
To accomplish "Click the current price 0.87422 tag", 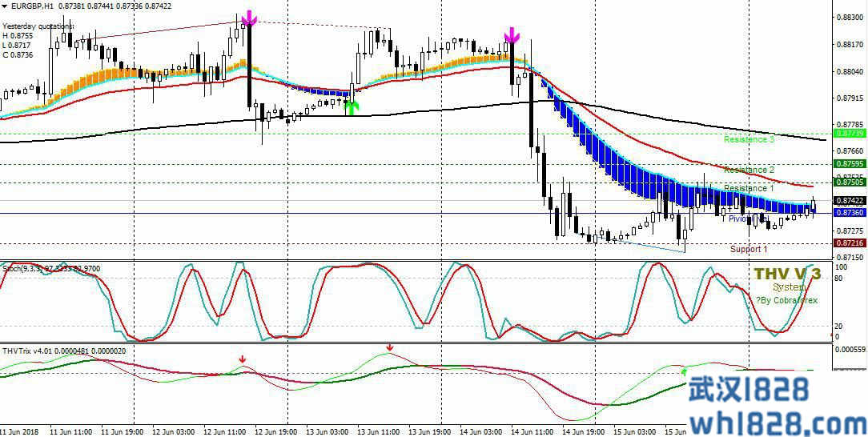I will [849, 200].
